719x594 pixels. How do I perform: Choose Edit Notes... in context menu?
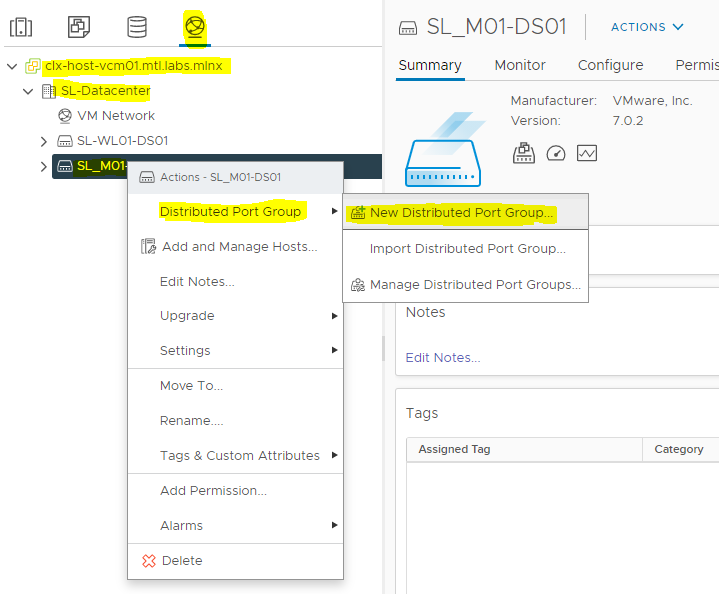click(235, 282)
